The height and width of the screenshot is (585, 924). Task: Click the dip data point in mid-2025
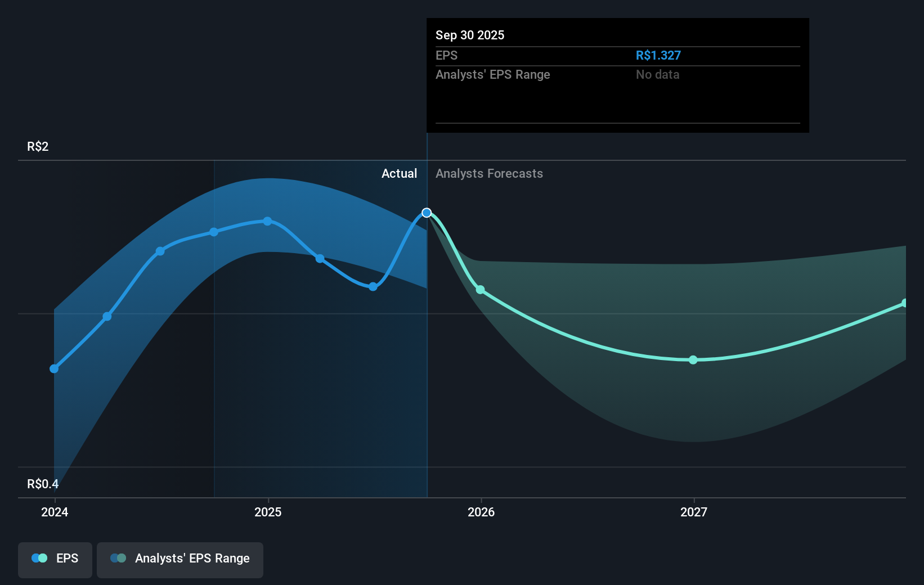click(373, 287)
